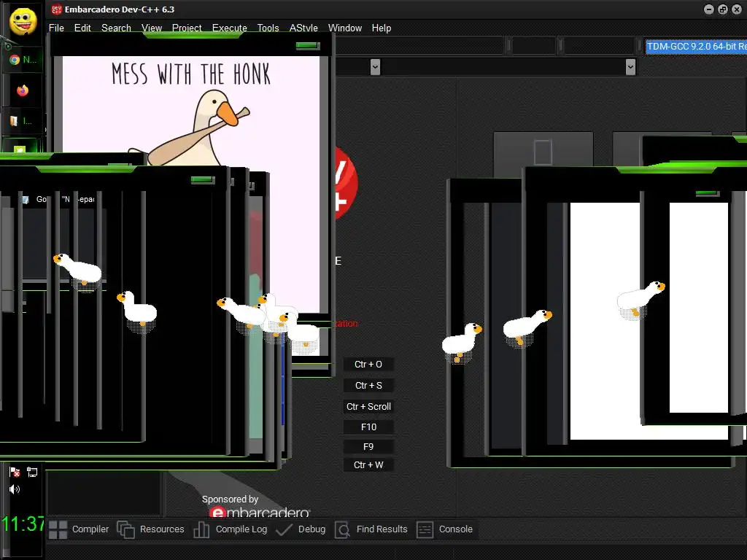This screenshot has width=747, height=560.
Task: Click the F10 shortcut label
Action: [368, 427]
